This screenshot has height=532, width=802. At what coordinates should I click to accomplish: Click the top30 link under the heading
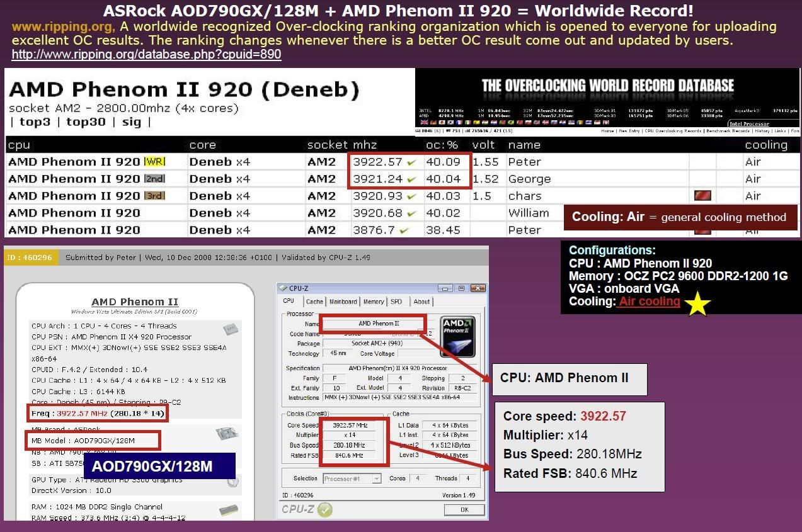pyautogui.click(x=86, y=122)
